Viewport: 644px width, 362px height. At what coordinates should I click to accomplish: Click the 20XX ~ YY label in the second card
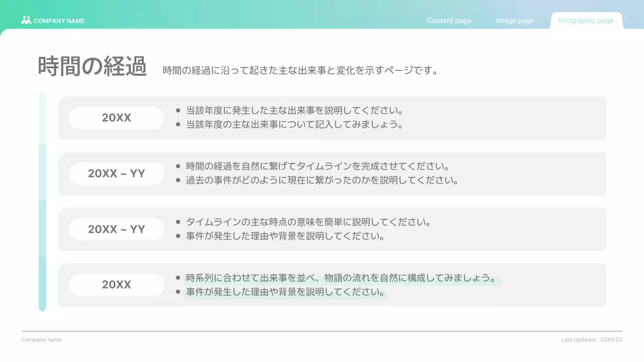coord(116,173)
